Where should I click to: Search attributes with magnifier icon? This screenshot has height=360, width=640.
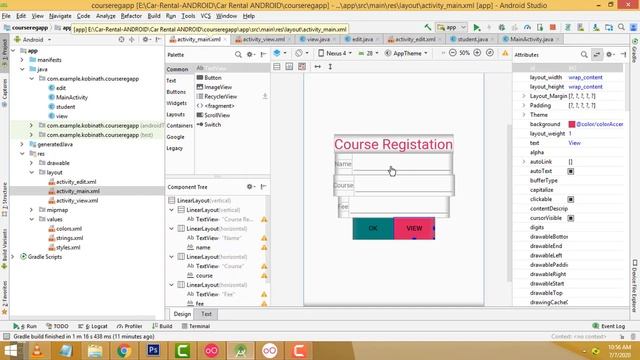coord(584,54)
